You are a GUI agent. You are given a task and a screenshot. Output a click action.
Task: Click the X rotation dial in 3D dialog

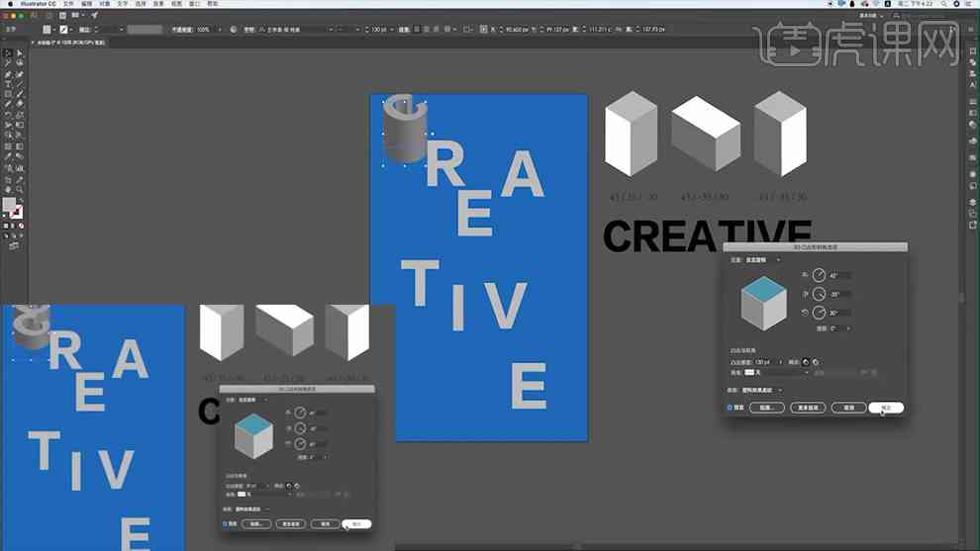819,275
